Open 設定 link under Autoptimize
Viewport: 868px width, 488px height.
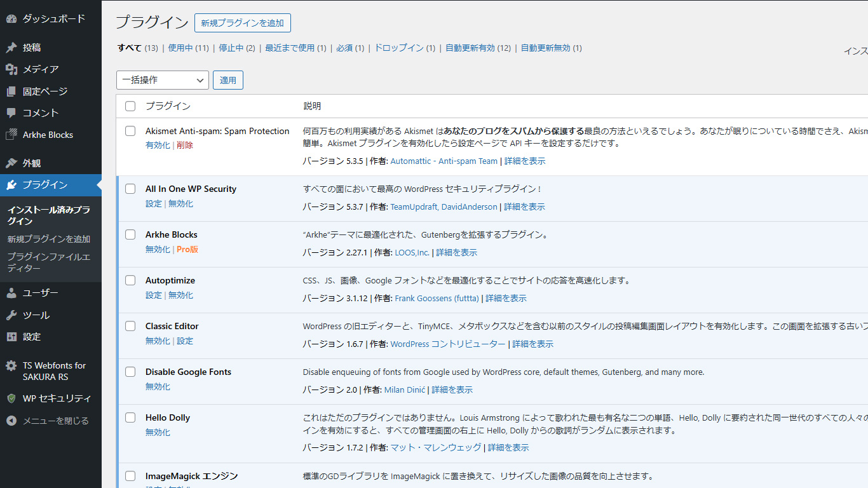pos(154,295)
